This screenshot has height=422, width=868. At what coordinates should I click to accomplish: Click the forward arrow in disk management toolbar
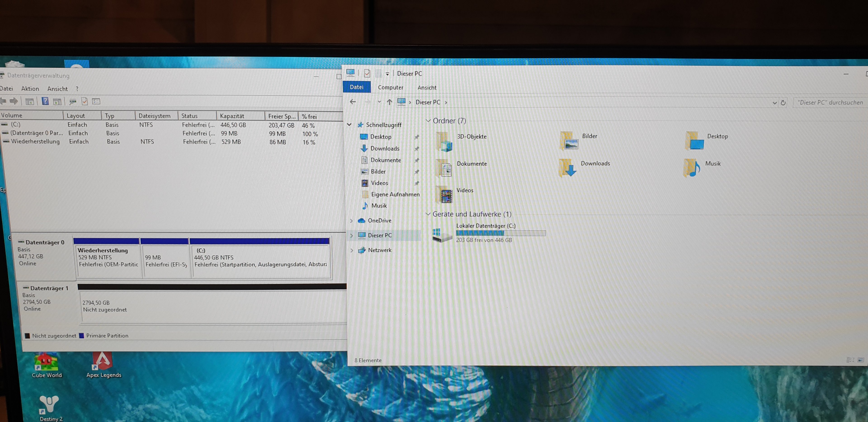click(14, 101)
